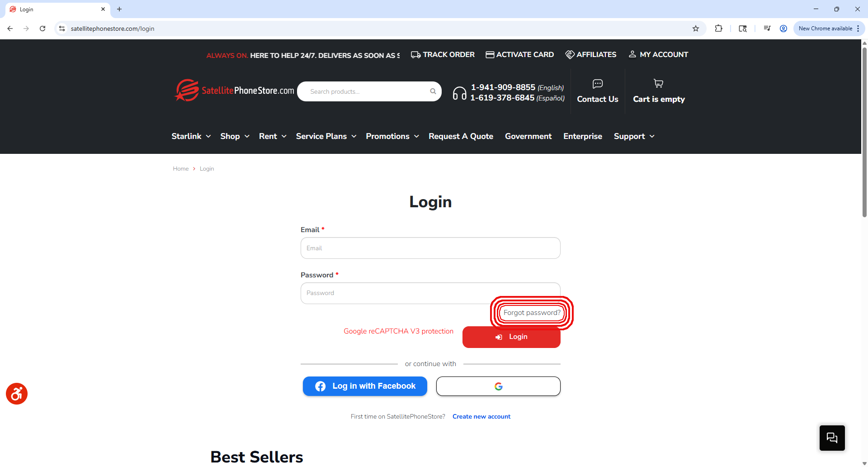Open My Account link
The image size is (868, 467).
coord(659,54)
